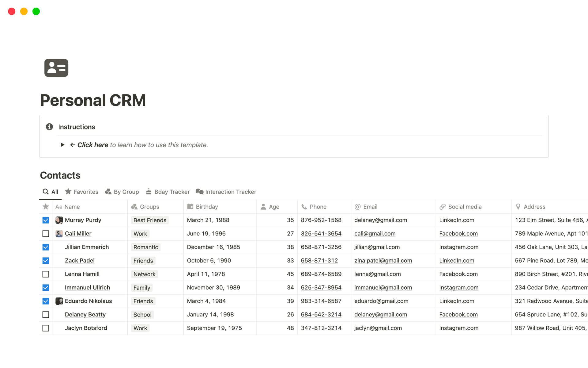Viewport: 588px width, 368px height.
Task: Open the Groups column header dropdown
Action: click(x=146, y=206)
